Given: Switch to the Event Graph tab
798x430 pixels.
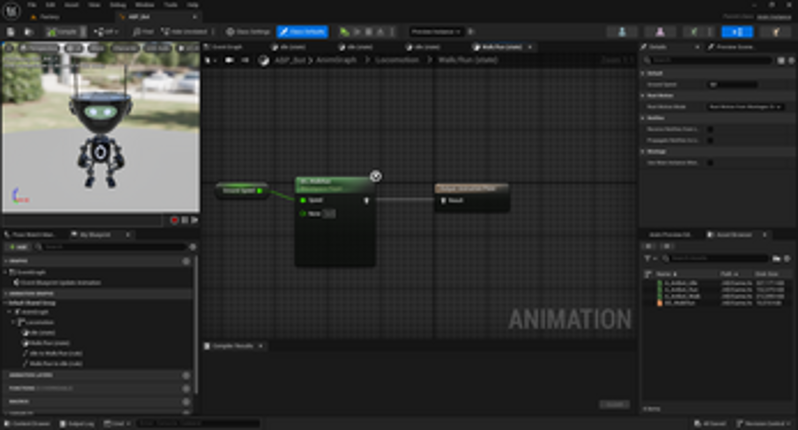Looking at the screenshot, I should [223, 46].
